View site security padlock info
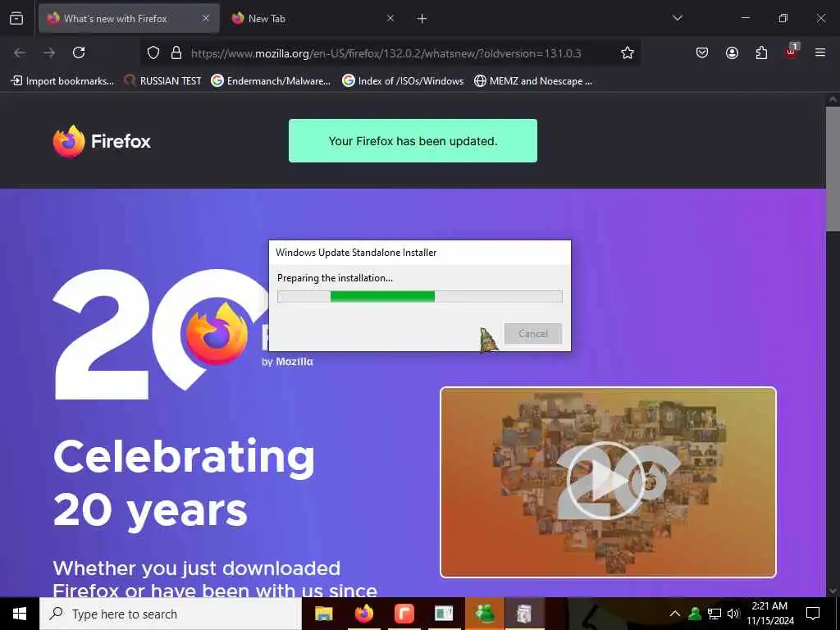 click(176, 52)
